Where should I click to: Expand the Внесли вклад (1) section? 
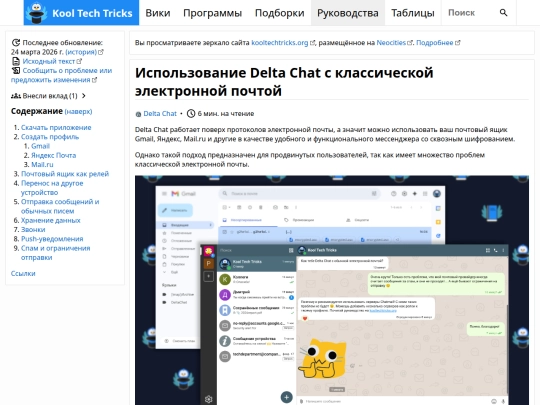[x=48, y=96]
